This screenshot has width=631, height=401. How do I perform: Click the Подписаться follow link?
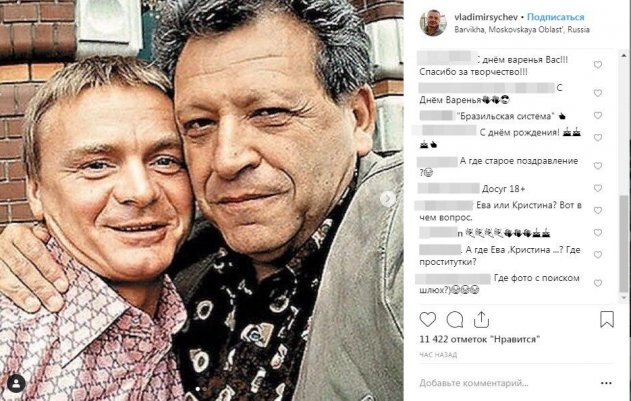[555, 17]
